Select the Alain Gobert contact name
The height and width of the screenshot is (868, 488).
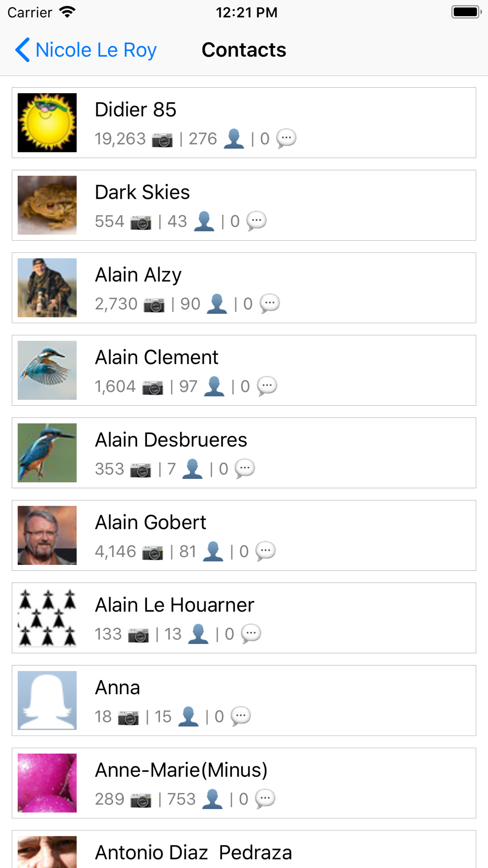coord(150,522)
